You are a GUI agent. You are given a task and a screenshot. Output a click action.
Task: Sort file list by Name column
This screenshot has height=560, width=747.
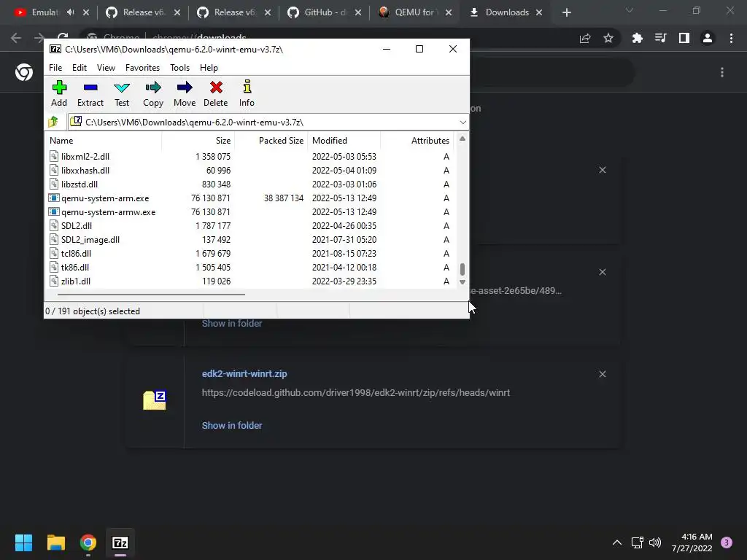pos(104,141)
